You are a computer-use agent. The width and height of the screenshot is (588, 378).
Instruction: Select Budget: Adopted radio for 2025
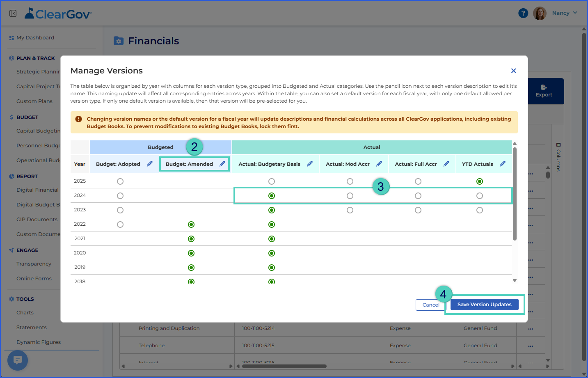coord(120,181)
